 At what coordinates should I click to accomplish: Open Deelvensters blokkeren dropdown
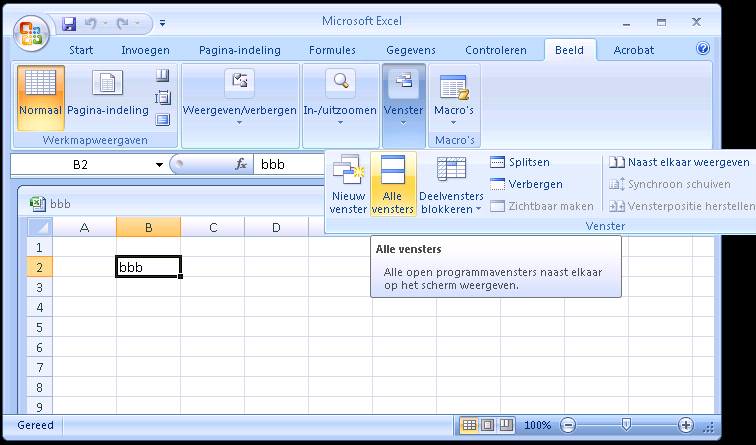451,184
